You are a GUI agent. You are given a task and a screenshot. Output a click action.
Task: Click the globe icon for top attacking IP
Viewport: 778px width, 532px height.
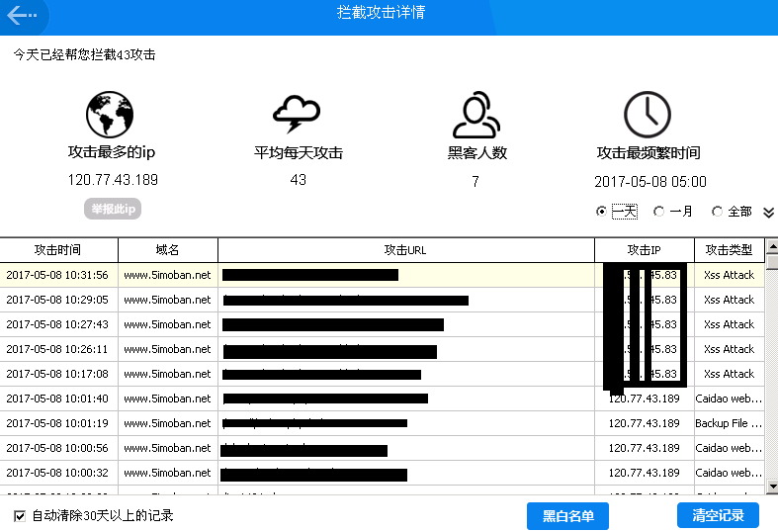point(110,114)
